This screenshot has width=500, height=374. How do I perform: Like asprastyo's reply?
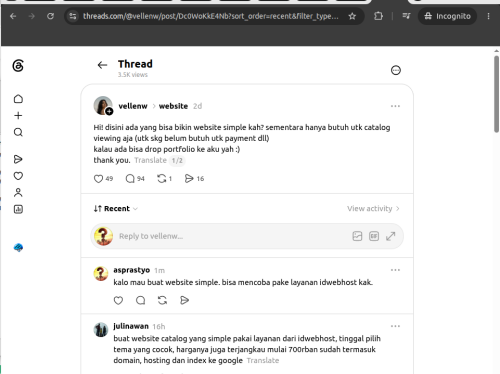click(x=118, y=300)
